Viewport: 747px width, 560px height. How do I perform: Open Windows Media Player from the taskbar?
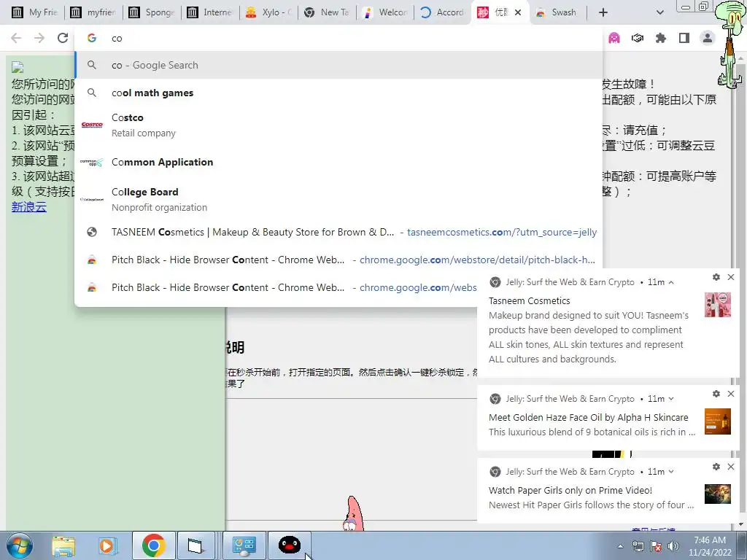(x=108, y=545)
